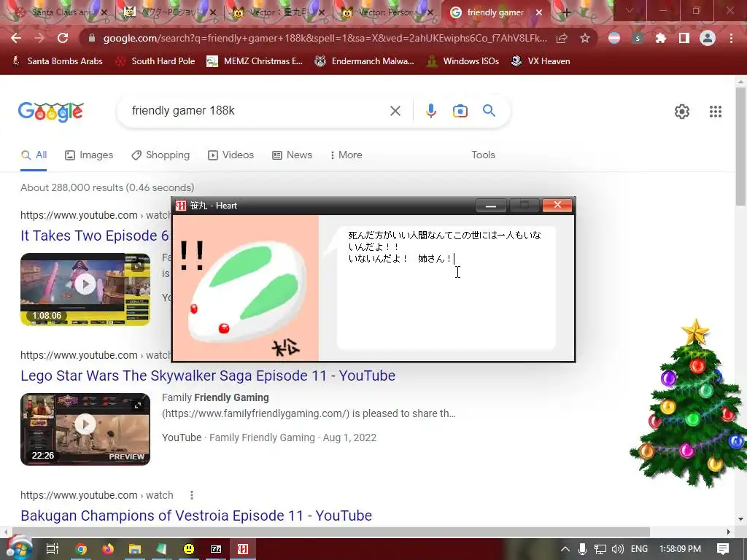Go back to the previous page
Screen dimensions: 747x560
tap(16, 38)
